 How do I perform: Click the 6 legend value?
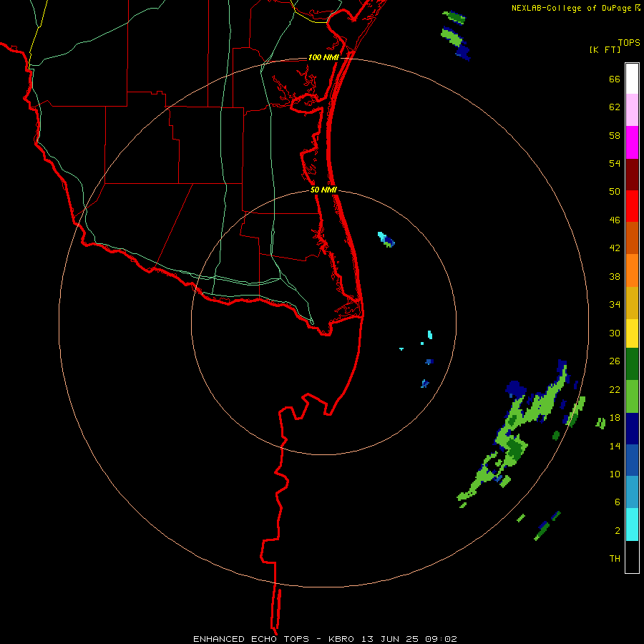[x=618, y=502]
